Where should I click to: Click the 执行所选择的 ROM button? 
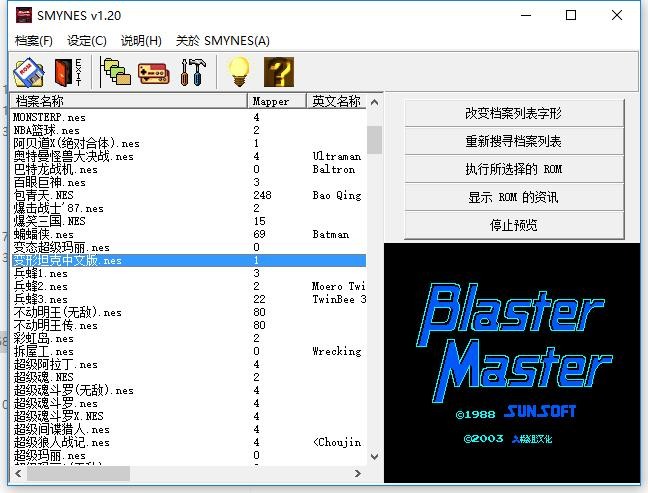pyautogui.click(x=514, y=169)
